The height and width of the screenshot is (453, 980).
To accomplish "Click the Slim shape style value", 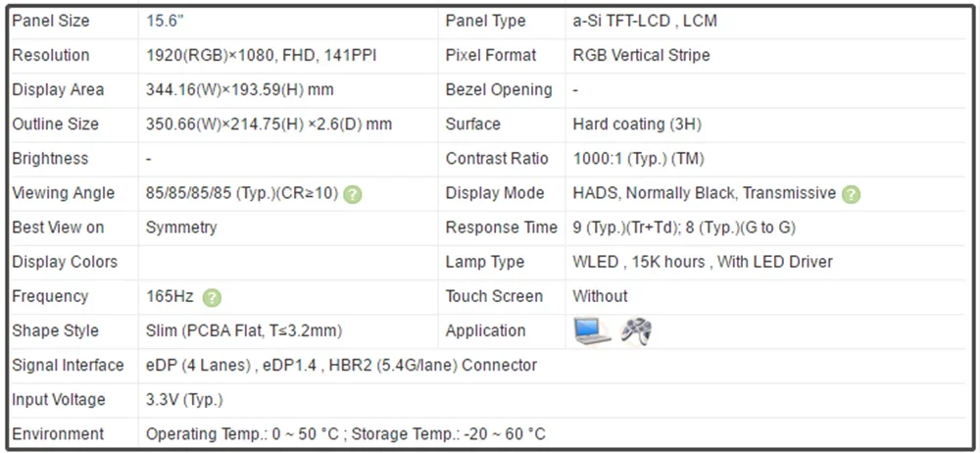I will pos(243,331).
